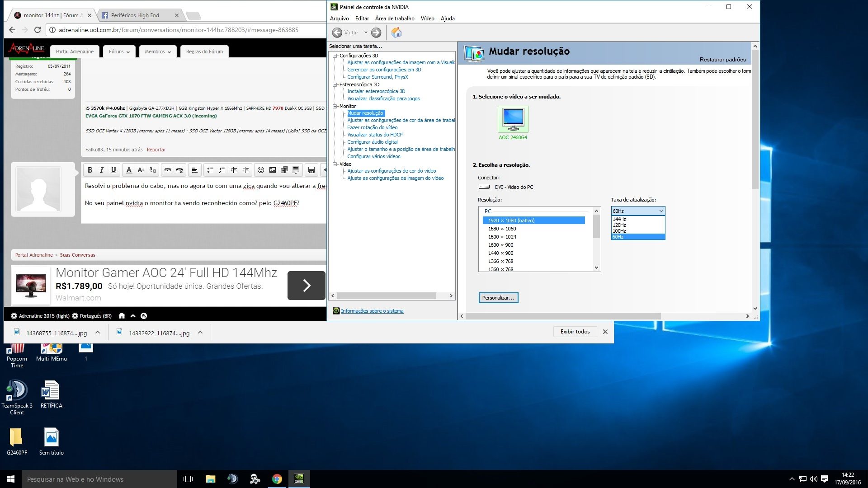Image resolution: width=868 pixels, height=488 pixels.
Task: Click the Windows search box
Action: coord(99,479)
